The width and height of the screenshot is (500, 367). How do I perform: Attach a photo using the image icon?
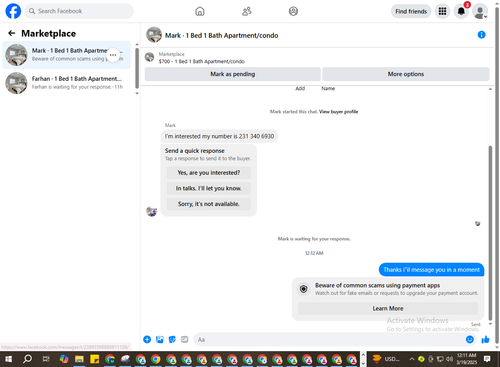[x=160, y=339]
